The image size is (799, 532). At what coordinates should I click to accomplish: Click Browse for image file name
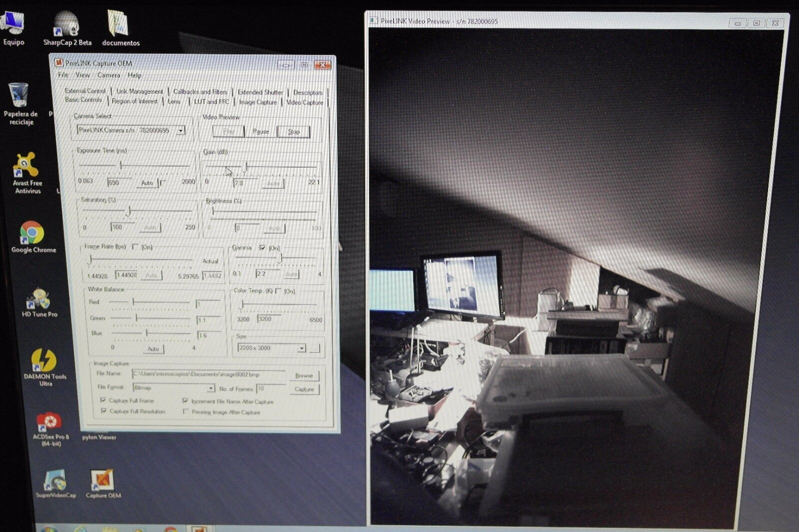304,375
